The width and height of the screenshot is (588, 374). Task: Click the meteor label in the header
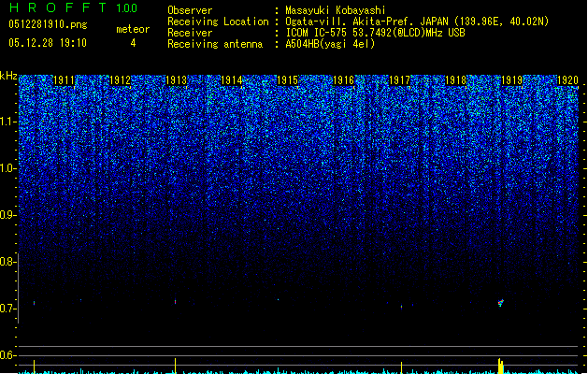tap(133, 29)
